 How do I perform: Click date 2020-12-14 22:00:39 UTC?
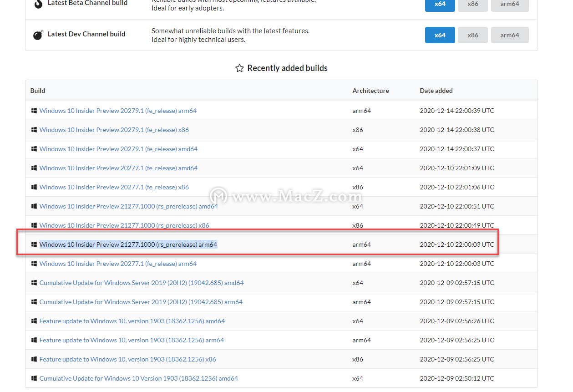pos(457,111)
